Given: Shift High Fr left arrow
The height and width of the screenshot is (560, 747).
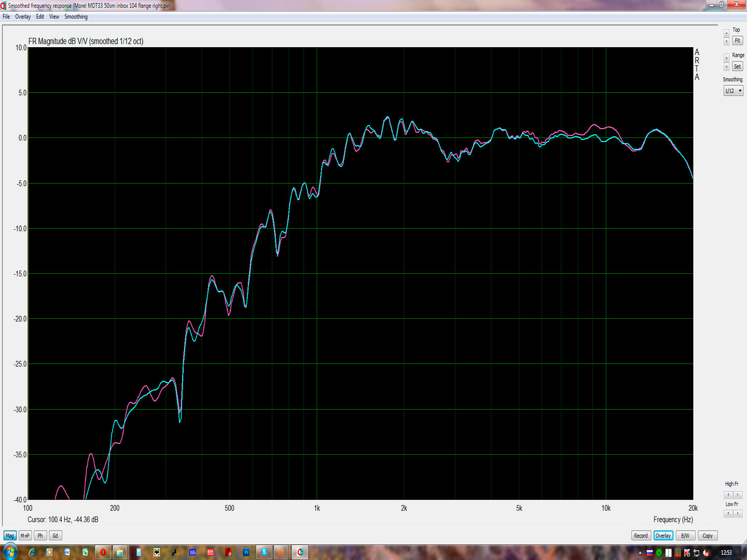Looking at the screenshot, I should click(728, 495).
